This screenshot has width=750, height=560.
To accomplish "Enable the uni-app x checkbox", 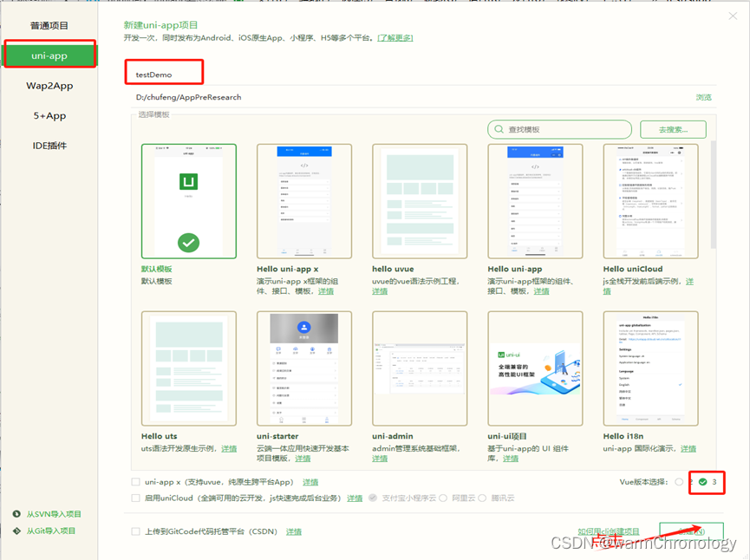I will [136, 482].
